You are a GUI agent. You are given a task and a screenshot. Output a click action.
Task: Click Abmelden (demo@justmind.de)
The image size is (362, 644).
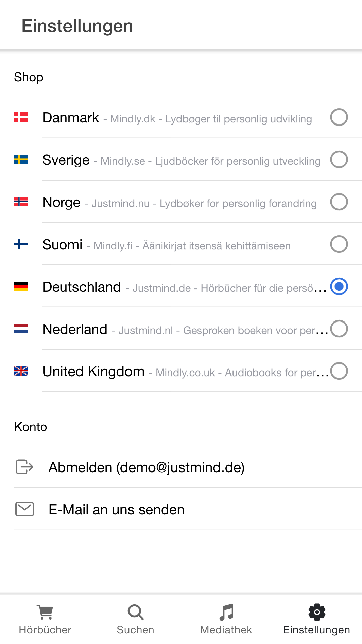point(147,467)
